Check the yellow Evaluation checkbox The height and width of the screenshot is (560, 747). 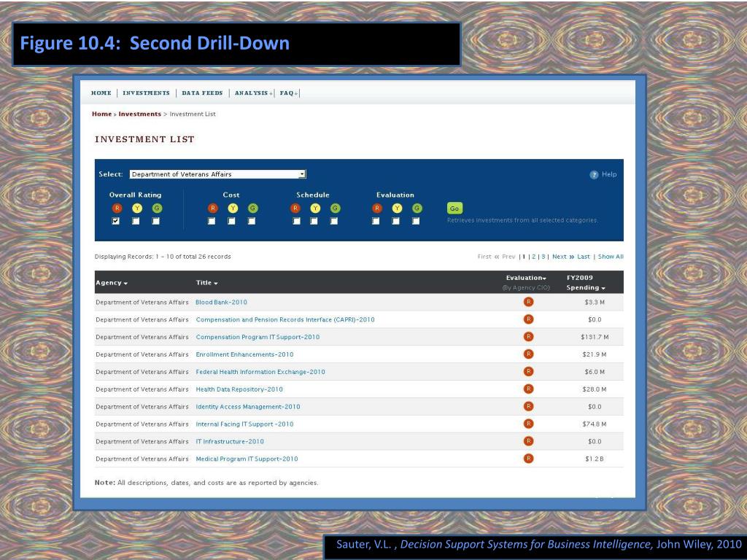point(396,221)
